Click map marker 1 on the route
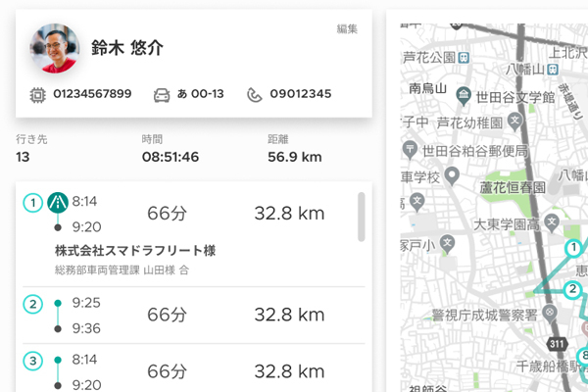The width and height of the screenshot is (588, 392). 573,248
